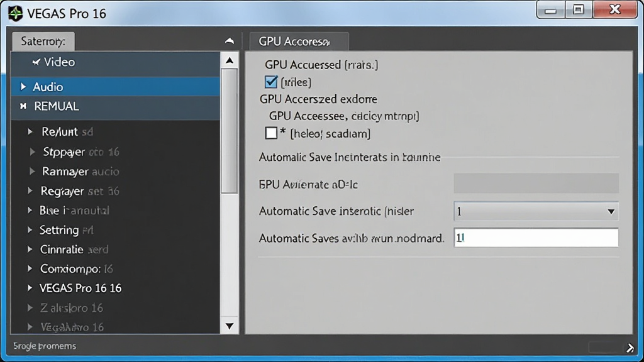Screen dimensions: 644x362
Task: Click the x icon beside REMUAL
Action: coord(23,106)
